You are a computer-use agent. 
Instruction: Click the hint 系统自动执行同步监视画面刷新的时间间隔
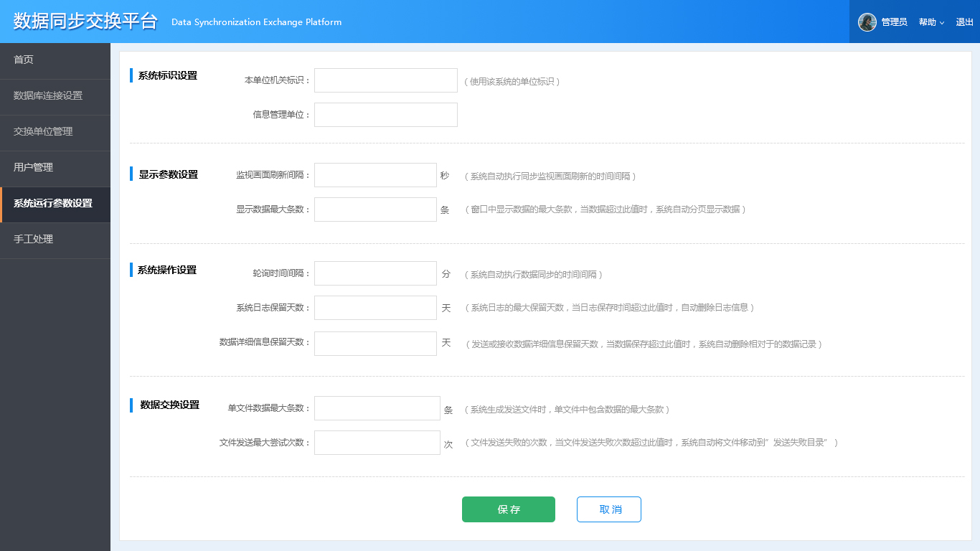point(550,176)
